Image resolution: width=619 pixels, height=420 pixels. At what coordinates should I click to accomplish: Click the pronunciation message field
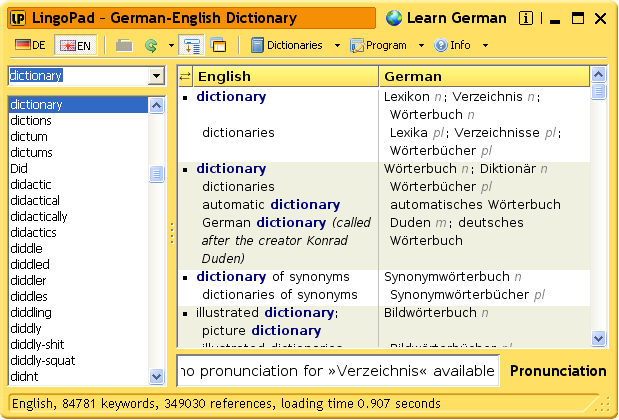point(338,371)
